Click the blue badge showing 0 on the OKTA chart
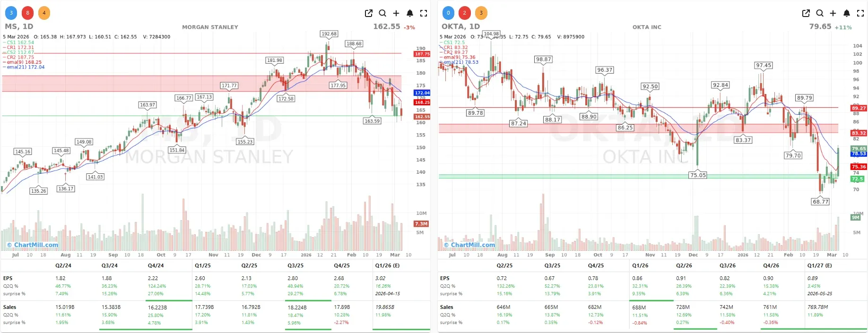Image resolution: width=868 pixels, height=333 pixels. pyautogui.click(x=448, y=13)
